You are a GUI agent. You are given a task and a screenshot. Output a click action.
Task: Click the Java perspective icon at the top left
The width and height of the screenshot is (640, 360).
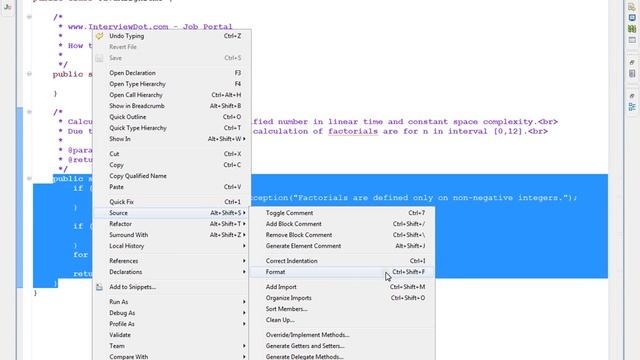click(x=7, y=7)
